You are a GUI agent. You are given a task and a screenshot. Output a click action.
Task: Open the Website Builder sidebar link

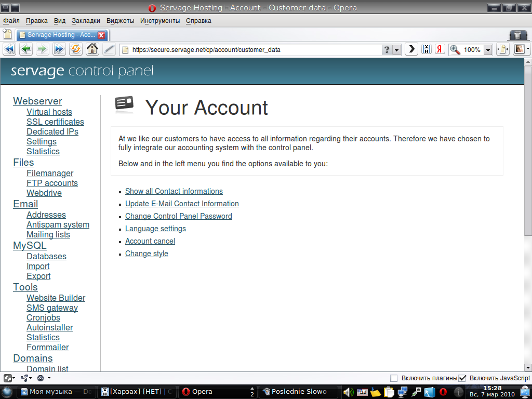tap(56, 298)
